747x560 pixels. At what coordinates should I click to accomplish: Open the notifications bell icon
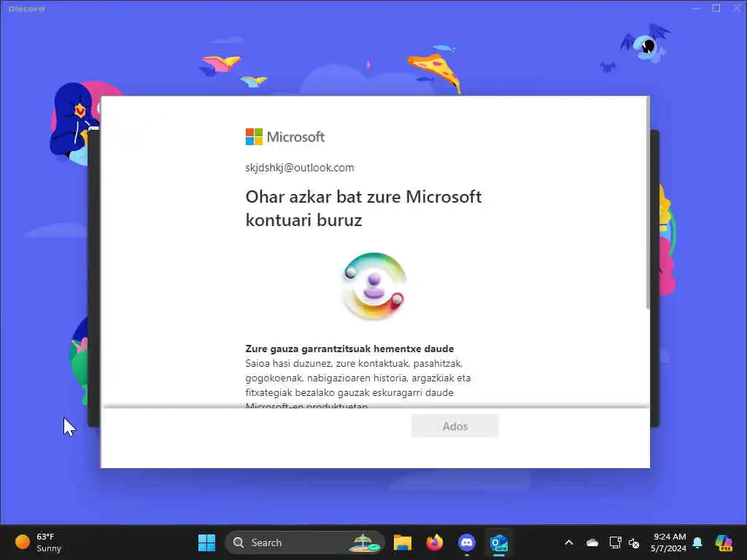[x=697, y=542]
